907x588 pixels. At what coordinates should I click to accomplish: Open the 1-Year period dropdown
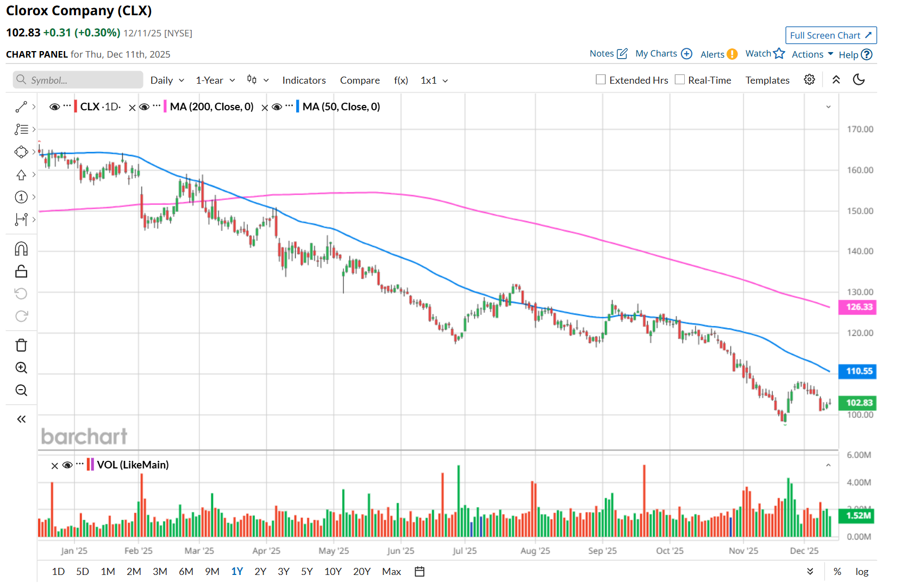(215, 80)
